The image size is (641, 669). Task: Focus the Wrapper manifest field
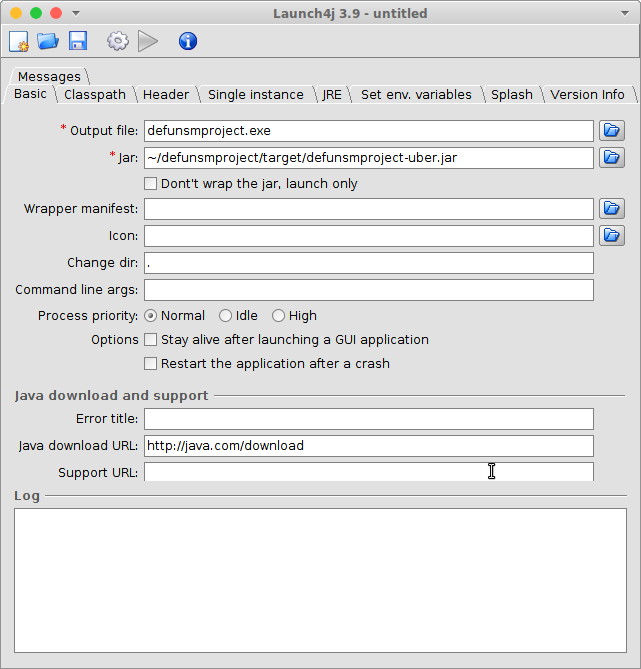point(369,209)
